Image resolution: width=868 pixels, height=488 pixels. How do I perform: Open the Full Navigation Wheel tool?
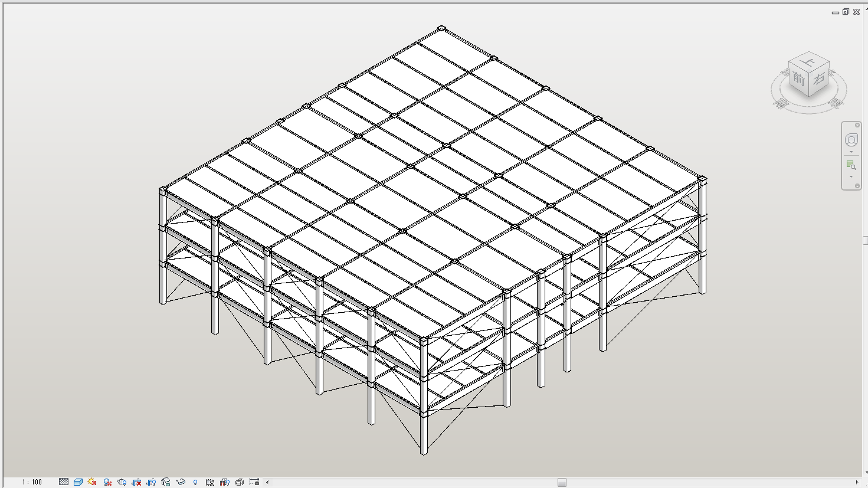pos(851,140)
